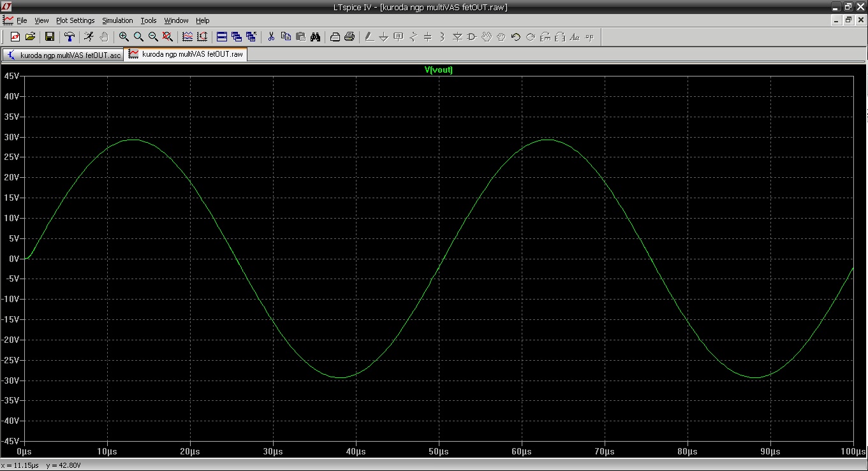Select the Capacitor component icon

pos(428,37)
